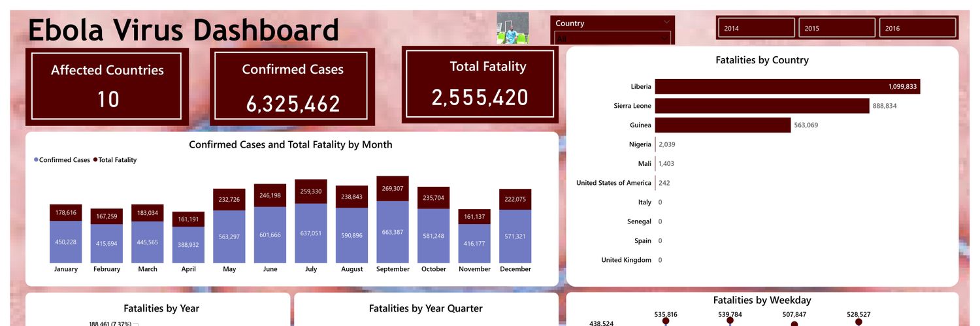This screenshot has width=980, height=326.
Task: Select the Total Fatality 2,555,420 card
Action: tap(480, 84)
